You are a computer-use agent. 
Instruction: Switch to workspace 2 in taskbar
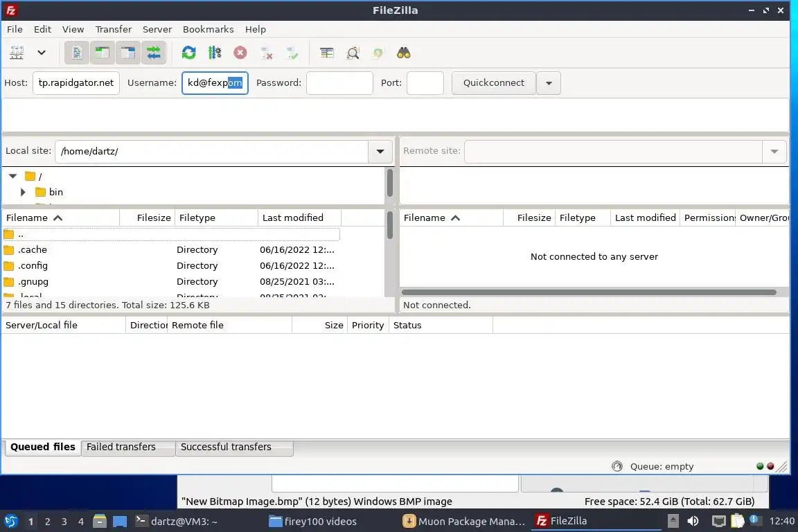(47, 522)
